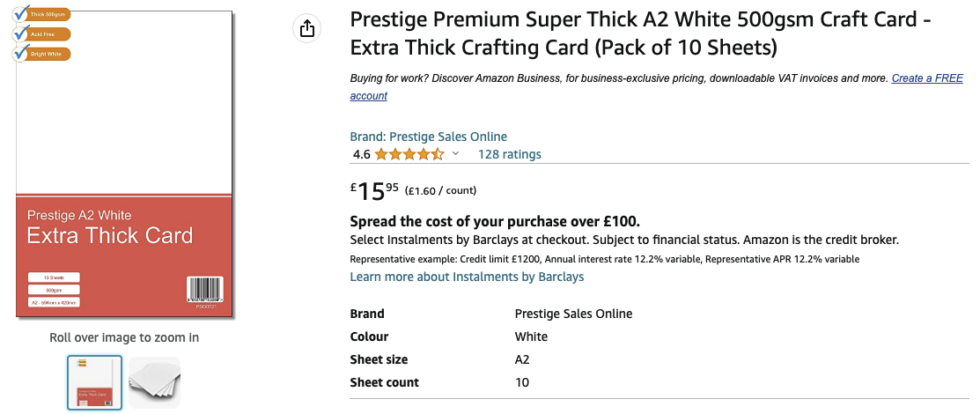This screenshot has width=980, height=414.
Task: Click the share icon beside the product image
Action: (306, 29)
